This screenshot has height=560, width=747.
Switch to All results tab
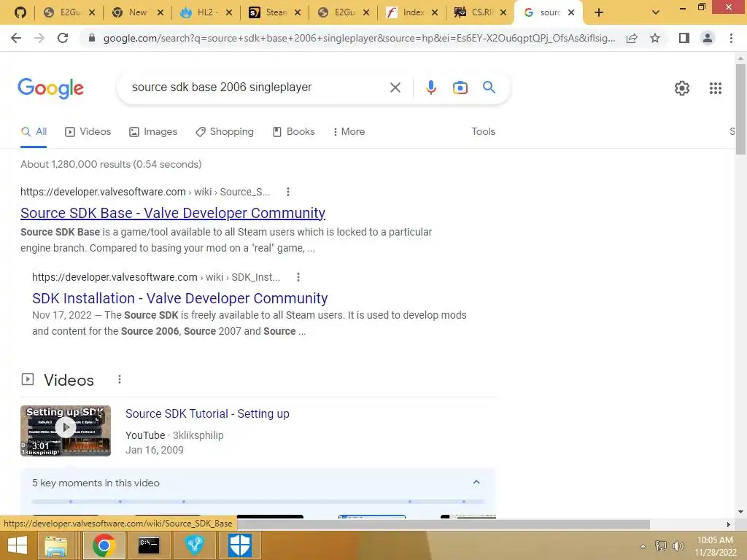(34, 131)
